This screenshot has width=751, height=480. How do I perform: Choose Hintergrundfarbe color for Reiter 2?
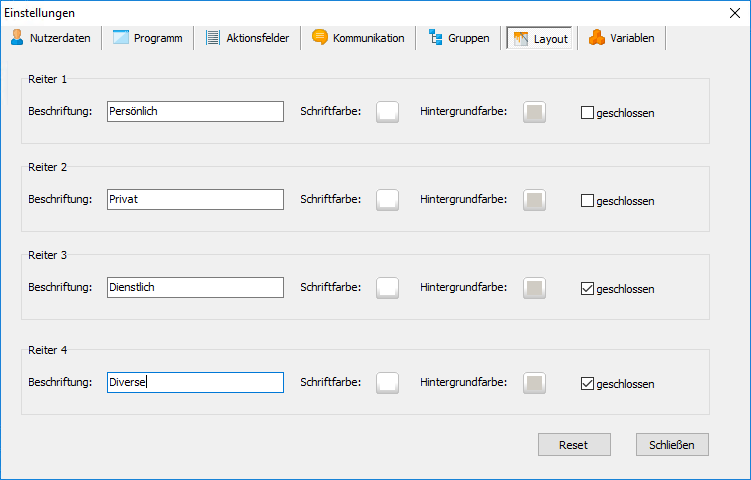tap(535, 200)
